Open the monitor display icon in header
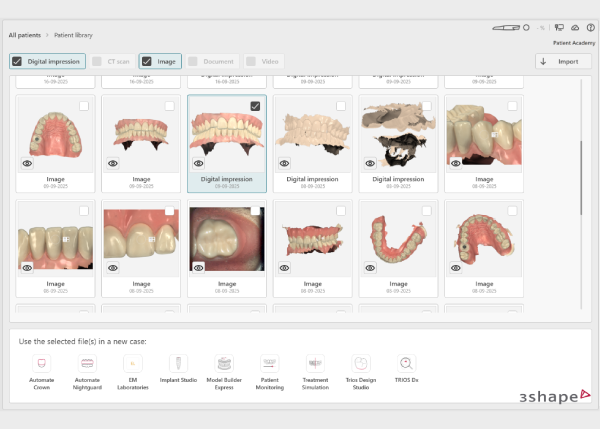The height and width of the screenshot is (429, 600). tap(559, 28)
